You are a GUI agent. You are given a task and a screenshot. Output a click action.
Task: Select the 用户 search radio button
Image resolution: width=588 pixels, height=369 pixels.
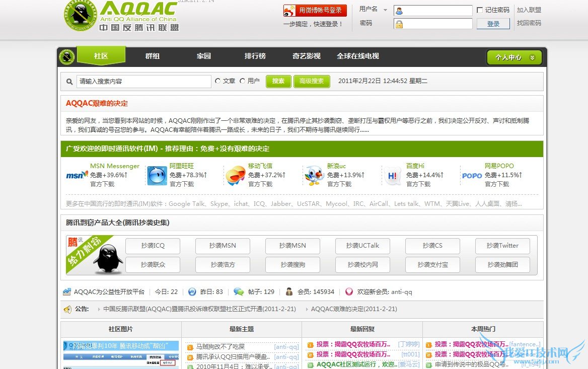[243, 81]
